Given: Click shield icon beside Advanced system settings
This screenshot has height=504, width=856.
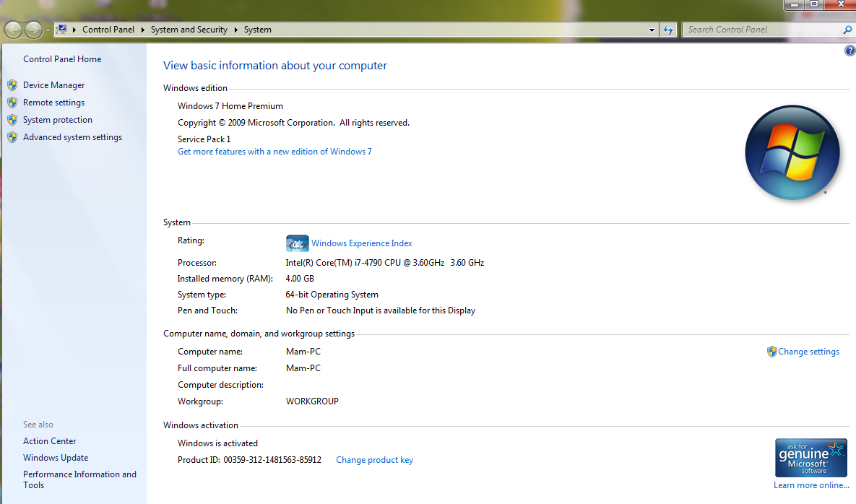Looking at the screenshot, I should click(12, 137).
